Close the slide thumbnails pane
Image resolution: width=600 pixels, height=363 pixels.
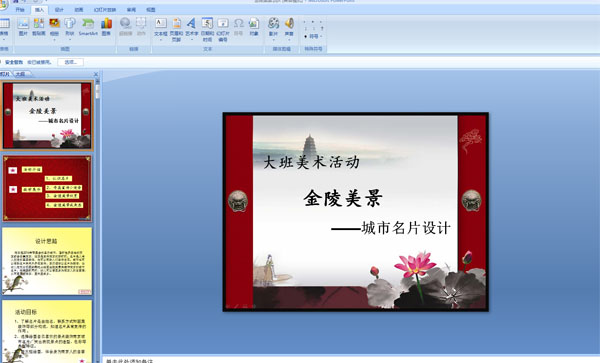click(x=96, y=74)
